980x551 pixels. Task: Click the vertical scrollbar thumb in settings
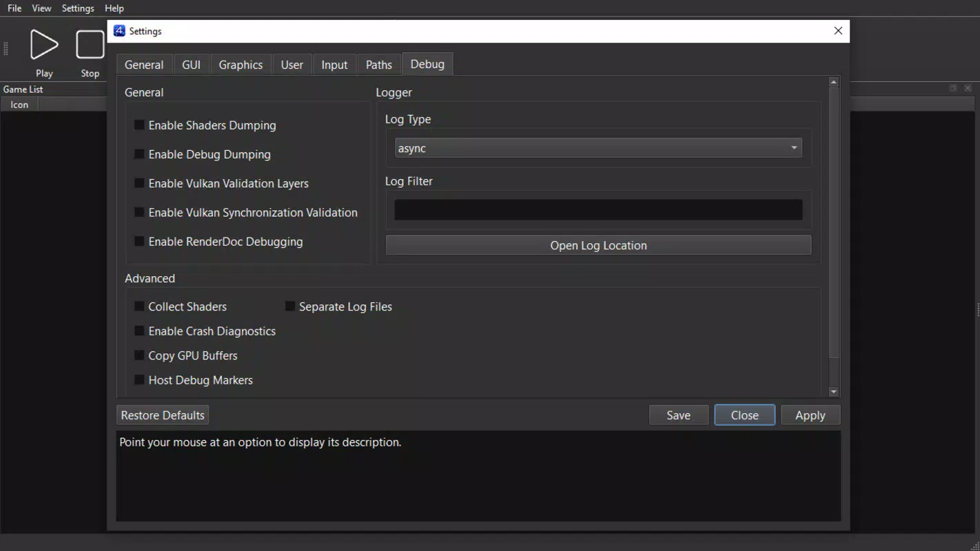tap(834, 222)
